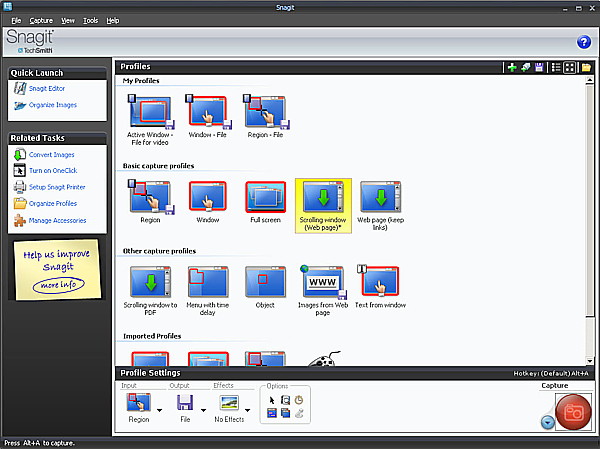Click the Manage Accessories link
600x449 pixels.
click(x=57, y=220)
